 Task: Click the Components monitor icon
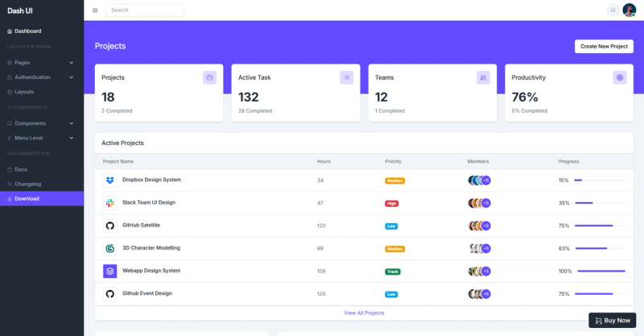[10, 123]
